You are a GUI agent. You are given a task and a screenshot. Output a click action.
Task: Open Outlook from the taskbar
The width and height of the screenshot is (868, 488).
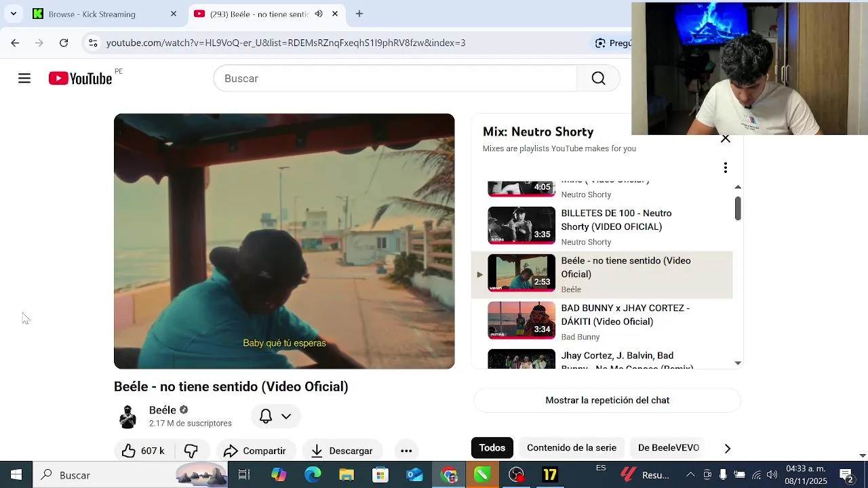[414, 475]
